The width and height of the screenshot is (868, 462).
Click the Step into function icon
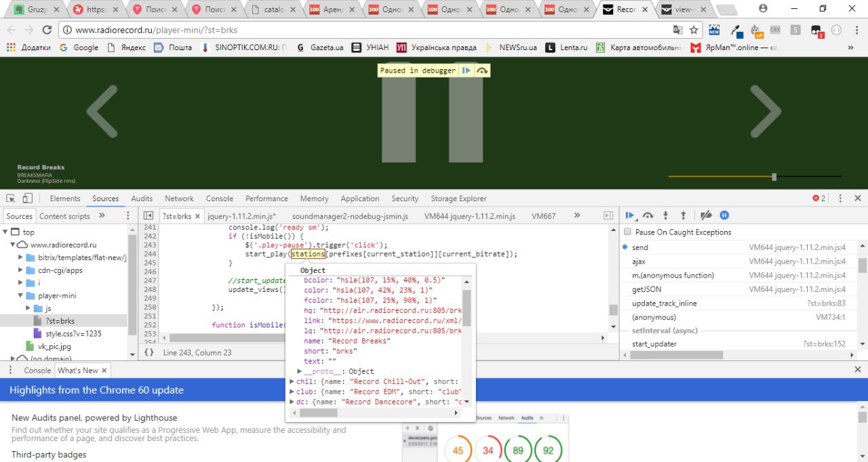(x=665, y=215)
